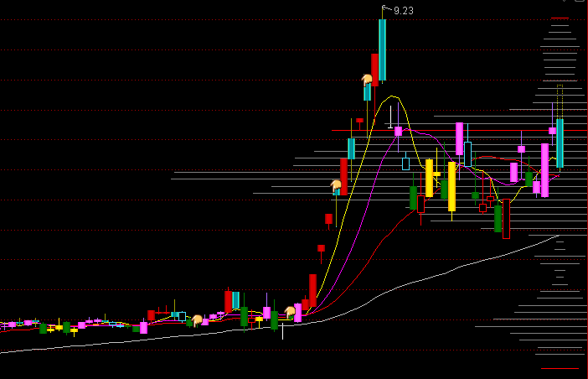Select the tallest cyan candle under the 9.23 high
Viewport: 588px width, 379px height.
click(382, 50)
